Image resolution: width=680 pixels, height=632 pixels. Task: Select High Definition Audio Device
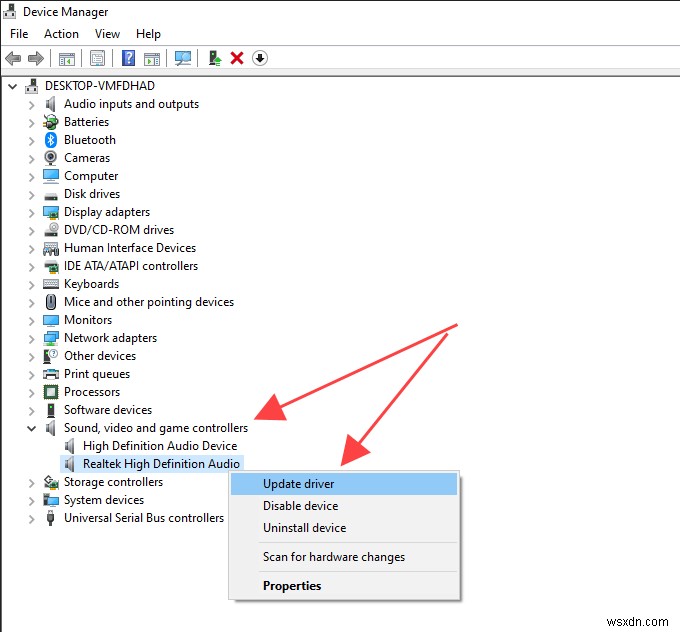(160, 446)
